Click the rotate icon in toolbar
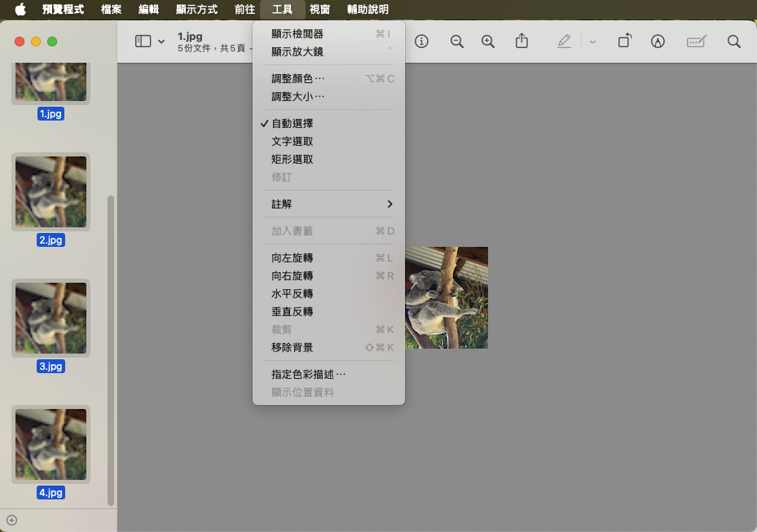The height and width of the screenshot is (532, 757). (624, 42)
